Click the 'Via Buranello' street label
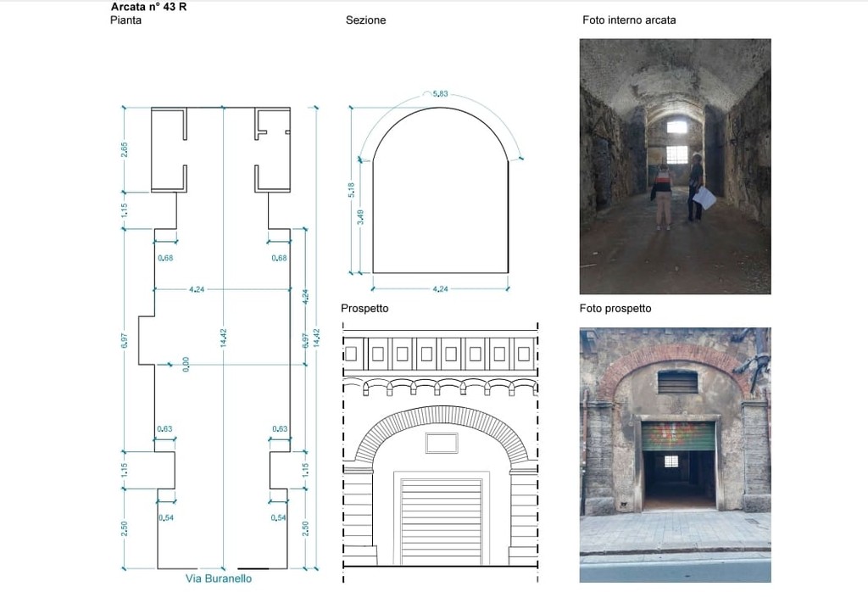Image resolution: width=868 pixels, height=609 pixels. point(219,578)
